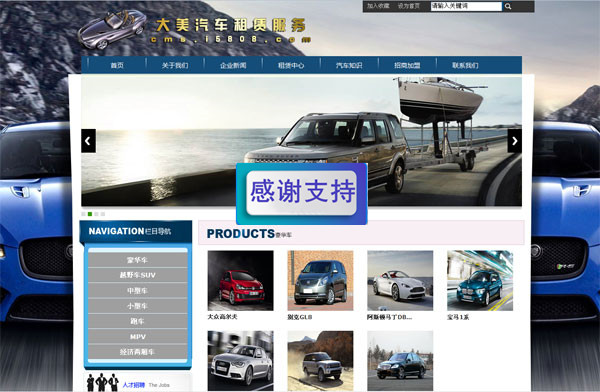The height and width of the screenshot is (392, 600).
Task: Click the 加入收藏 link
Action: [x=378, y=6]
